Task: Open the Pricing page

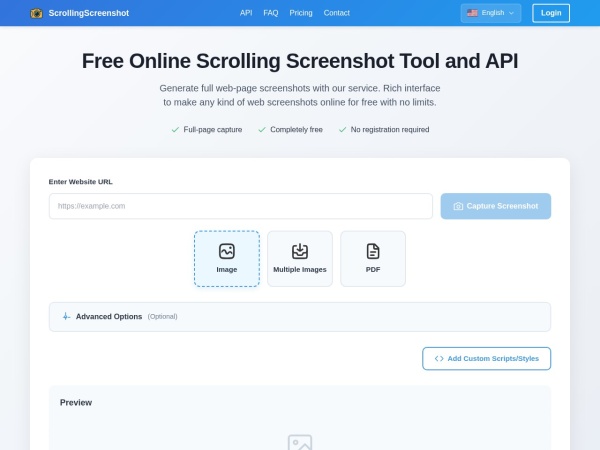Action: tap(301, 13)
